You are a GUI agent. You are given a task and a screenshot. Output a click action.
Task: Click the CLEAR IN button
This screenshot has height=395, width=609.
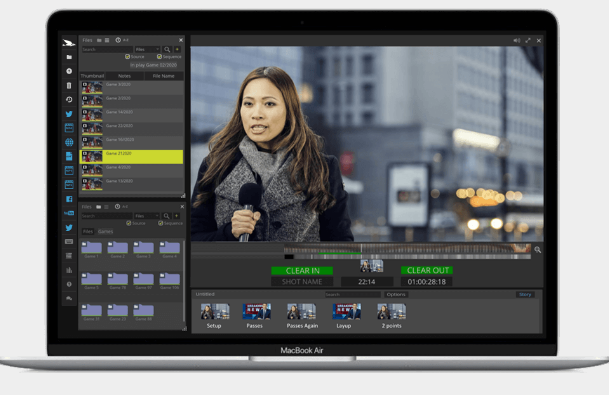click(302, 271)
